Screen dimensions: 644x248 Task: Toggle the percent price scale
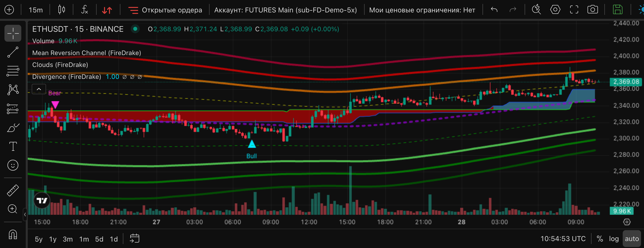(600, 239)
